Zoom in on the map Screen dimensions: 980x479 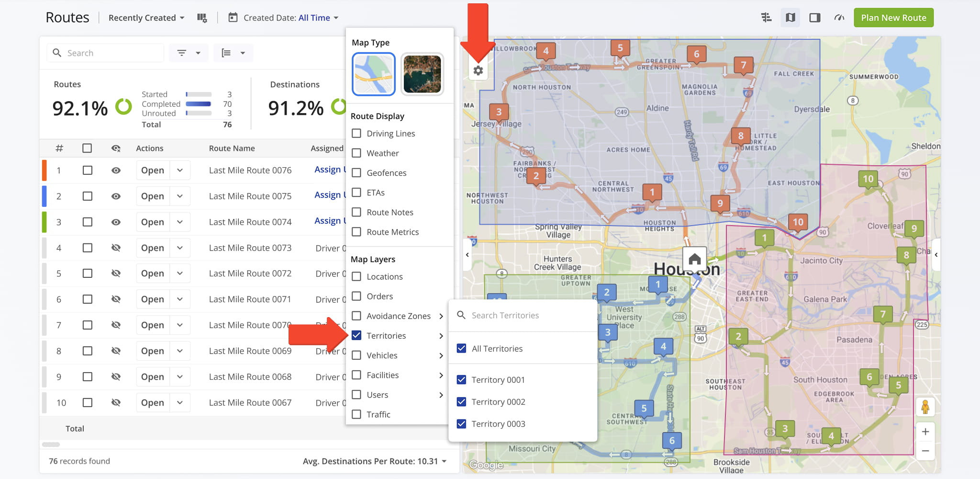925,432
